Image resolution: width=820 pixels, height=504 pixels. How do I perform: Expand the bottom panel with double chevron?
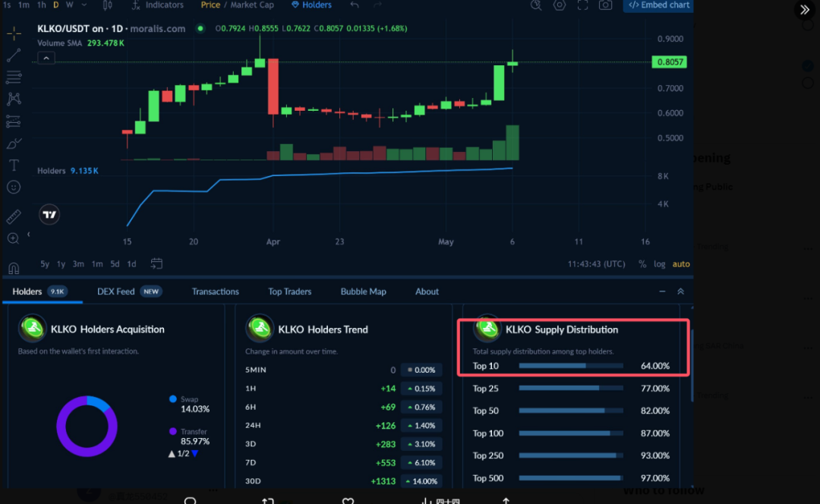click(680, 291)
